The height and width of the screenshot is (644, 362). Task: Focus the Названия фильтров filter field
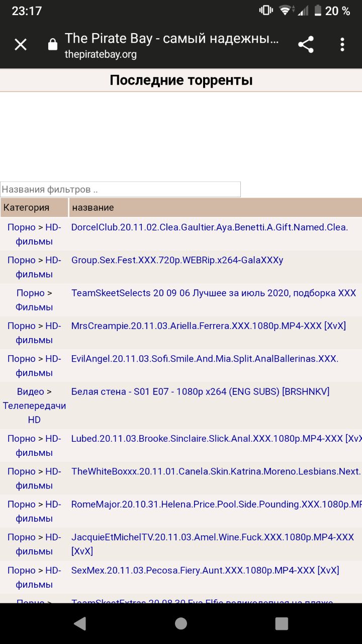click(x=121, y=189)
